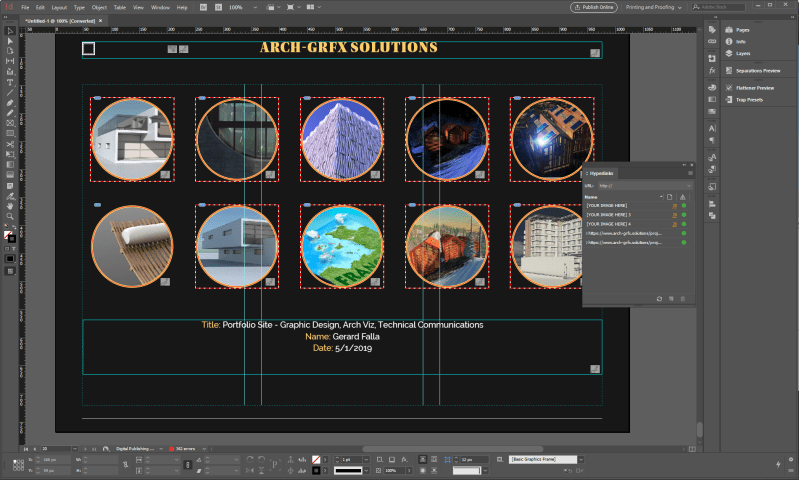Toggle Normal/Preview screen mode in toolbox
This screenshot has height=480, width=799.
pos(10,272)
